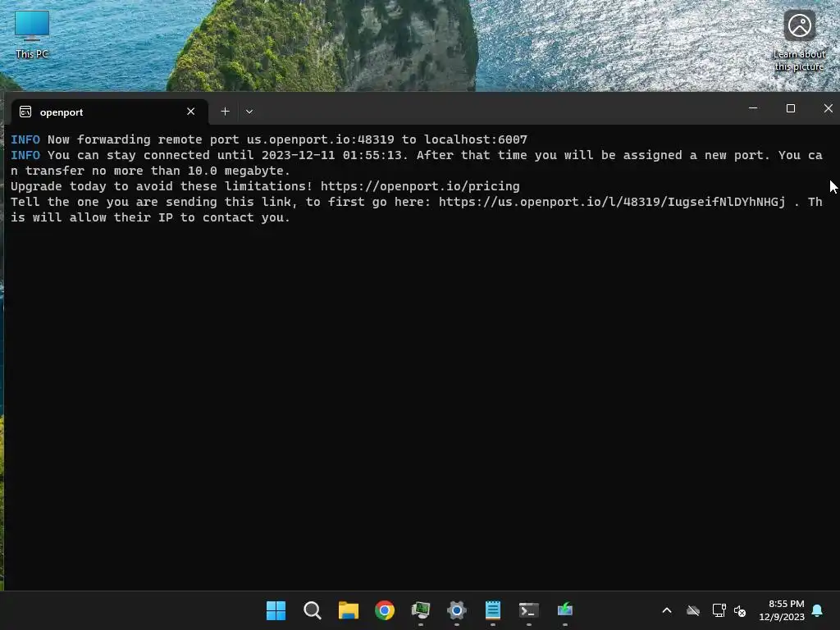Image resolution: width=840 pixels, height=630 pixels.
Task: Click the first INFO label in terminal
Action: pyautogui.click(x=25, y=139)
